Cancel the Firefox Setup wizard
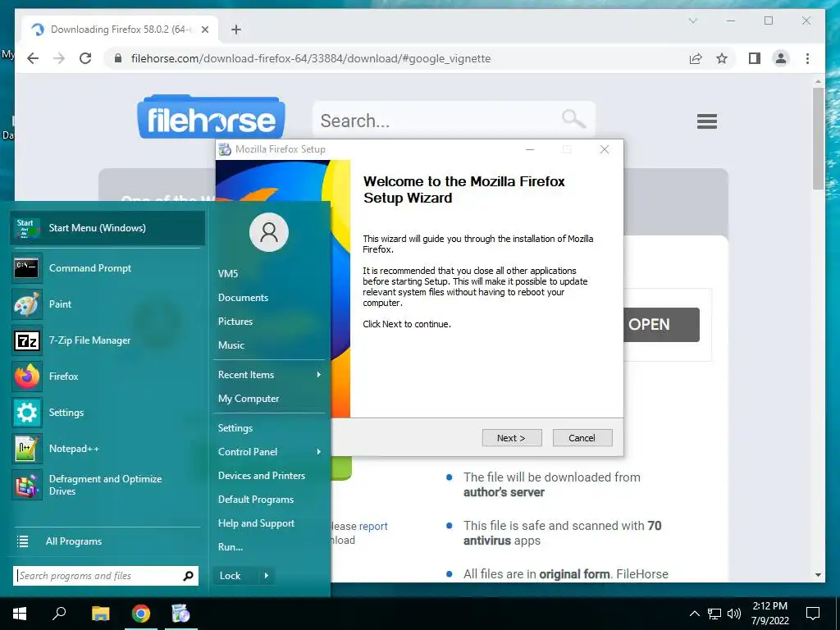840x630 pixels. (582, 438)
